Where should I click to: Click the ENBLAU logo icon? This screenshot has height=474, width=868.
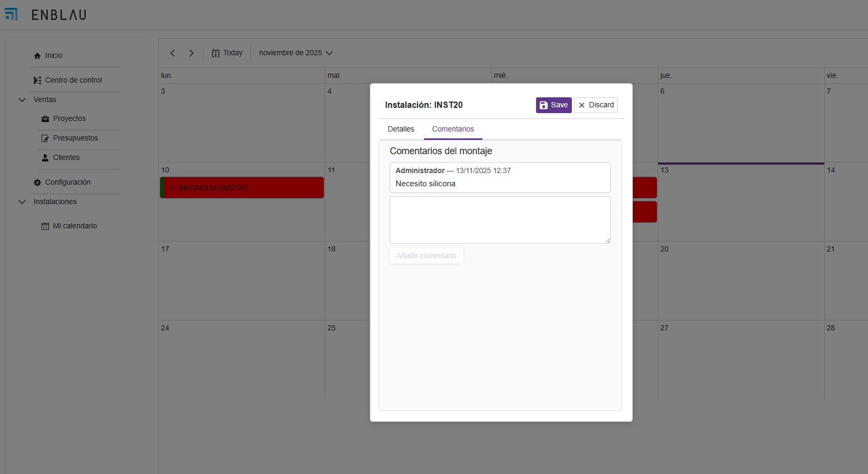[x=11, y=14]
